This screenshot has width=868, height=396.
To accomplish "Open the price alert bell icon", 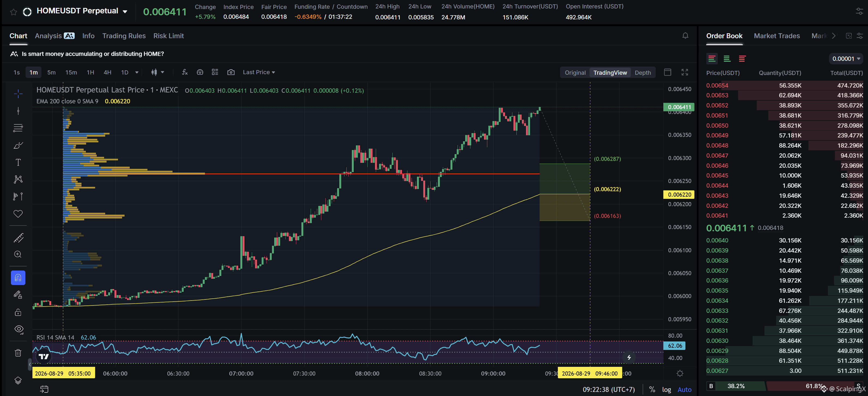I will pyautogui.click(x=685, y=36).
